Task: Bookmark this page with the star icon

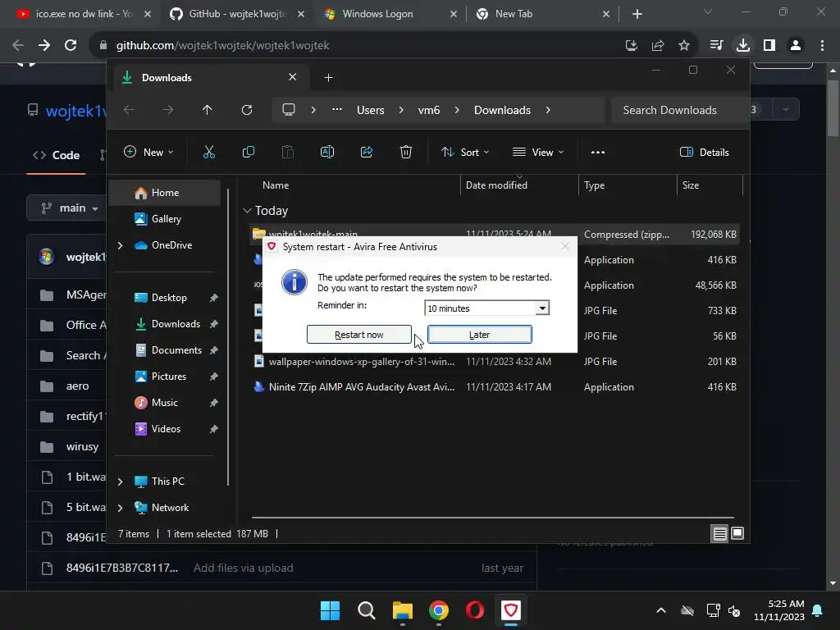Action: click(684, 46)
